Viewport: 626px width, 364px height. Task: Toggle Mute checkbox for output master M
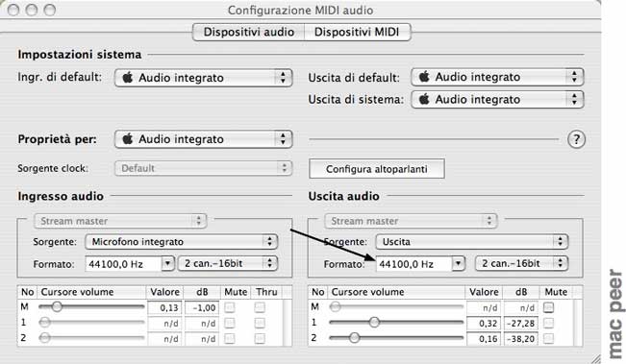[x=549, y=307]
